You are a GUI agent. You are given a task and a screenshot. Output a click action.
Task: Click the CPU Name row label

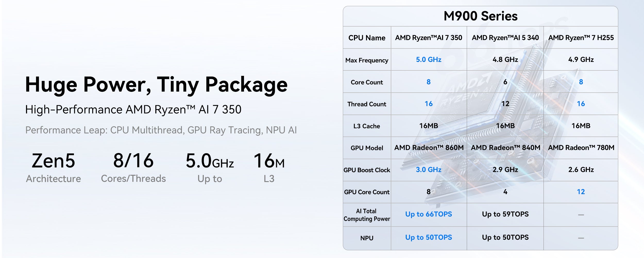[x=367, y=38]
